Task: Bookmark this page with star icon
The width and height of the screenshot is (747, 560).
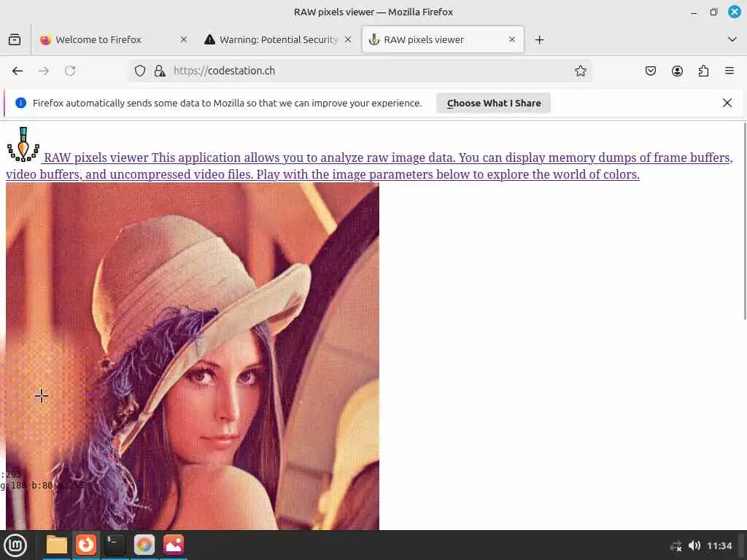Action: [580, 71]
